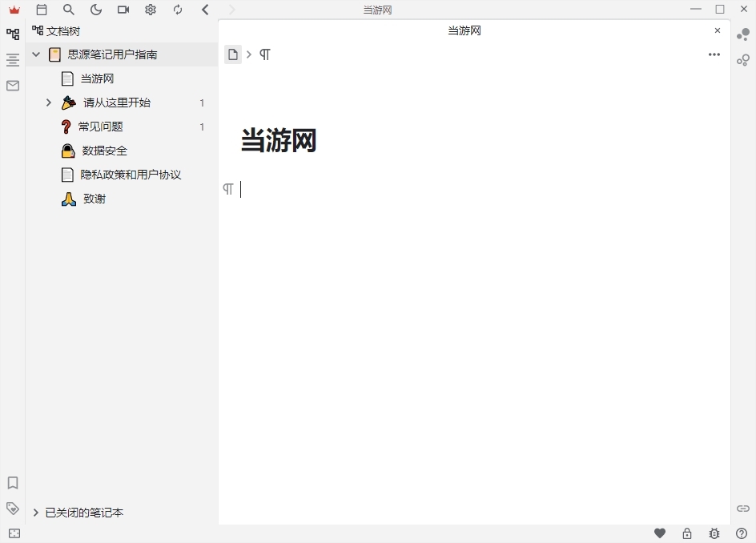Click the document icon in breadcrumb
Image resolution: width=756 pixels, height=543 pixels.
pyautogui.click(x=233, y=54)
